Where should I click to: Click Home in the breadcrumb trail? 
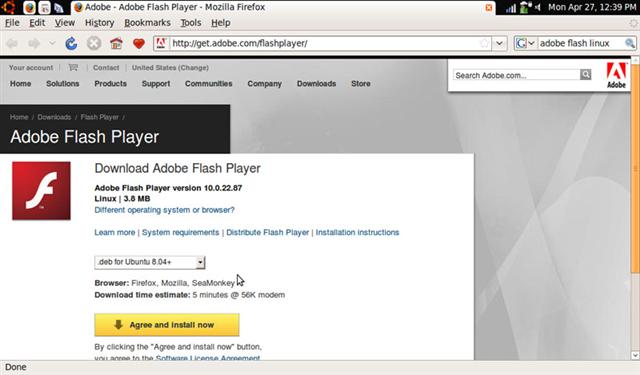tap(19, 117)
